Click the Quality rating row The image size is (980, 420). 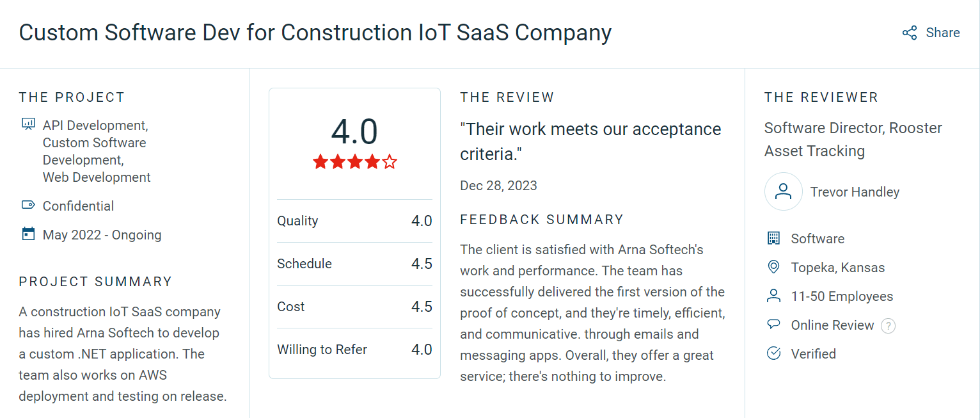point(354,221)
